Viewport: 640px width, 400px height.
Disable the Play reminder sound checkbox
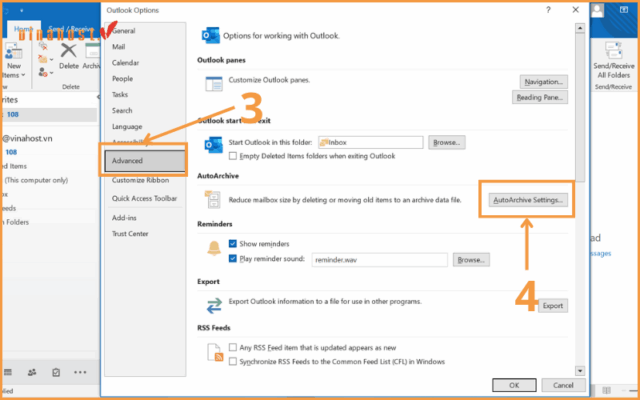tap(233, 259)
